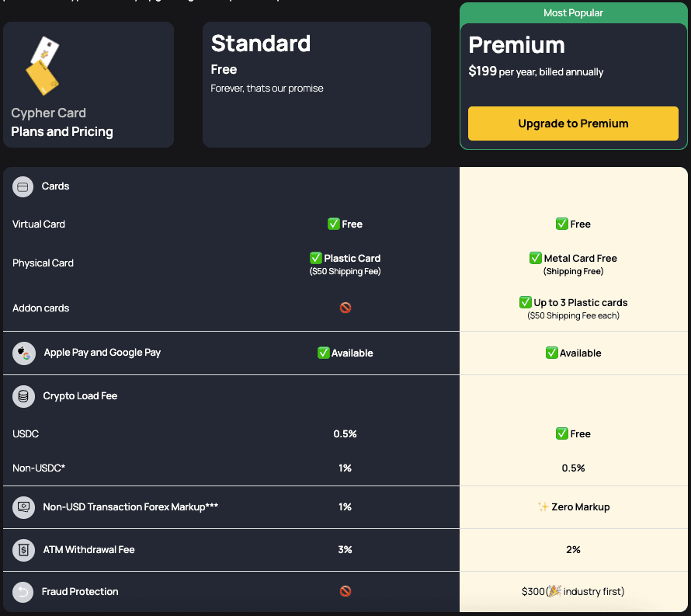Click the Standard Non-USDC 1% value
691x616 pixels.
coord(345,468)
